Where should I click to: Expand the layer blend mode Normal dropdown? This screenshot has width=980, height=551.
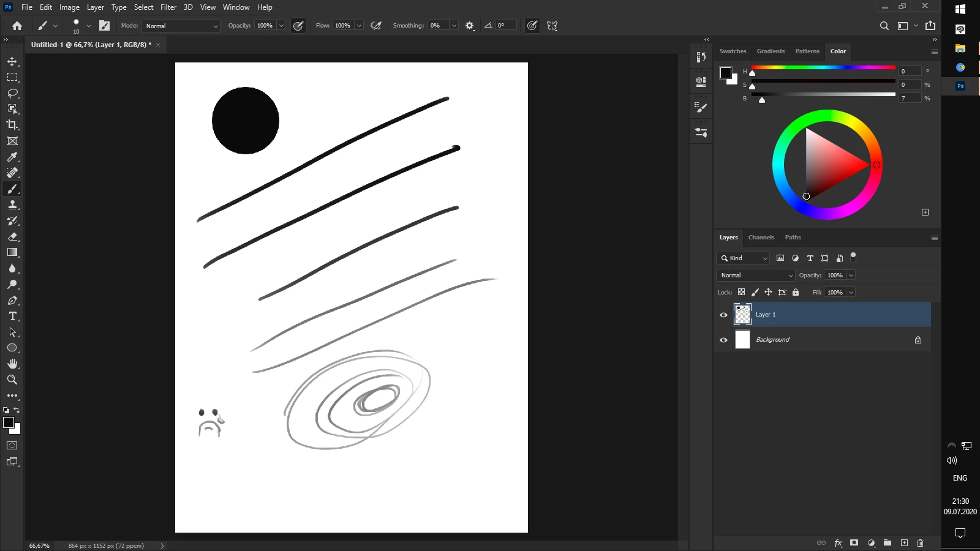(x=755, y=275)
